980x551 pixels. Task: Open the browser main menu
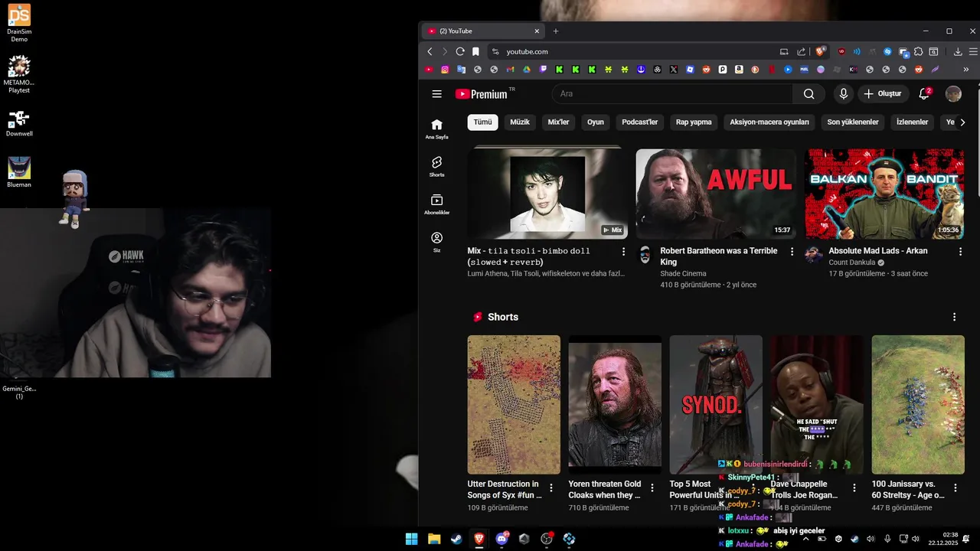point(973,51)
